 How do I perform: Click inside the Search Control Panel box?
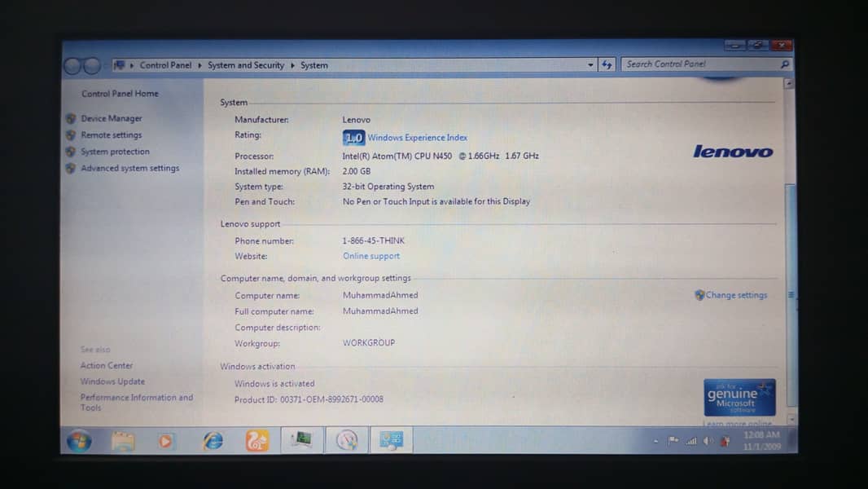[x=700, y=64]
